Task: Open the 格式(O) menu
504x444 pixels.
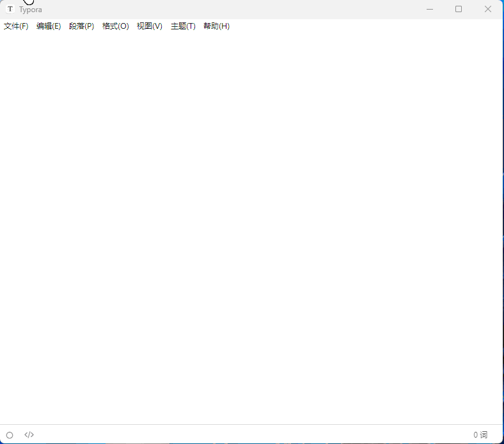Action: tap(115, 26)
